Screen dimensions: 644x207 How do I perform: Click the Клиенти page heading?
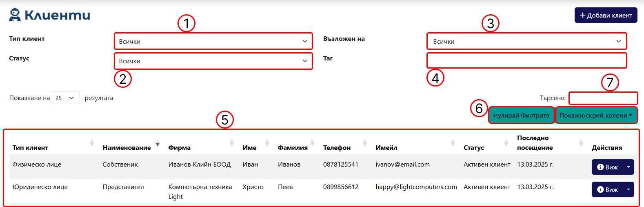click(57, 15)
